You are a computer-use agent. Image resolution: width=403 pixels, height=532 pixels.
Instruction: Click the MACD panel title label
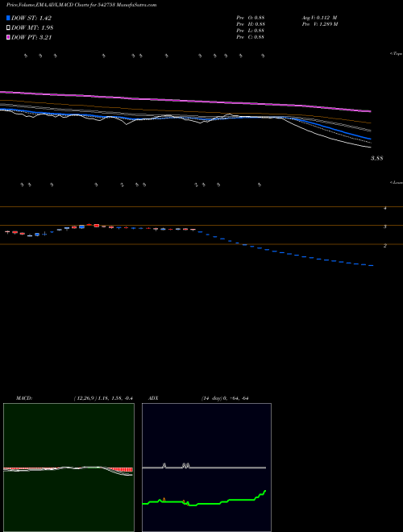click(x=24, y=398)
